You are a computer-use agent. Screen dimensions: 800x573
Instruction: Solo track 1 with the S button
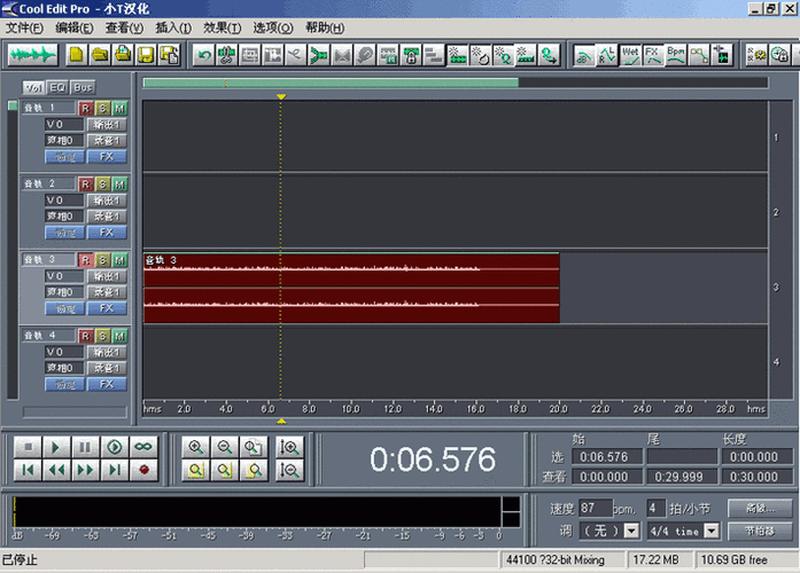pyautogui.click(x=103, y=108)
